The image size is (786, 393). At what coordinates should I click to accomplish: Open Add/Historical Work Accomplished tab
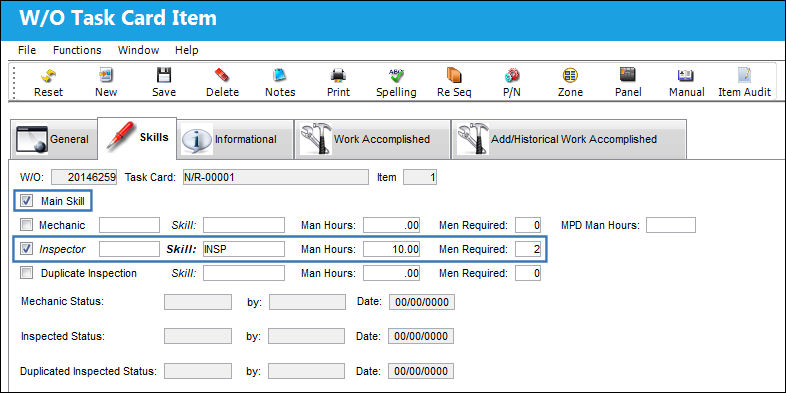pos(569,139)
